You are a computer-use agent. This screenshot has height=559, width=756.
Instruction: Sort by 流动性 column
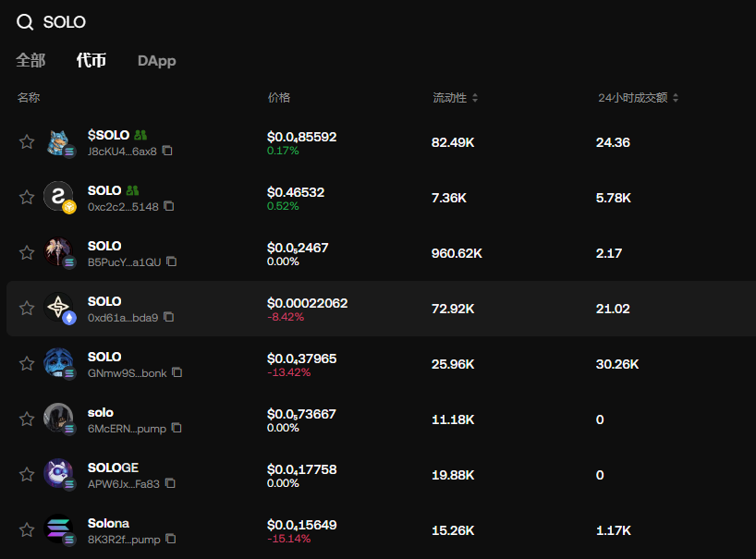456,98
